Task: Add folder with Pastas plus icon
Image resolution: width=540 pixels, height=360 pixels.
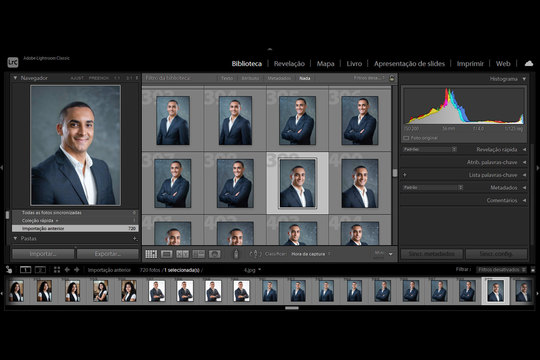Action: click(x=135, y=238)
